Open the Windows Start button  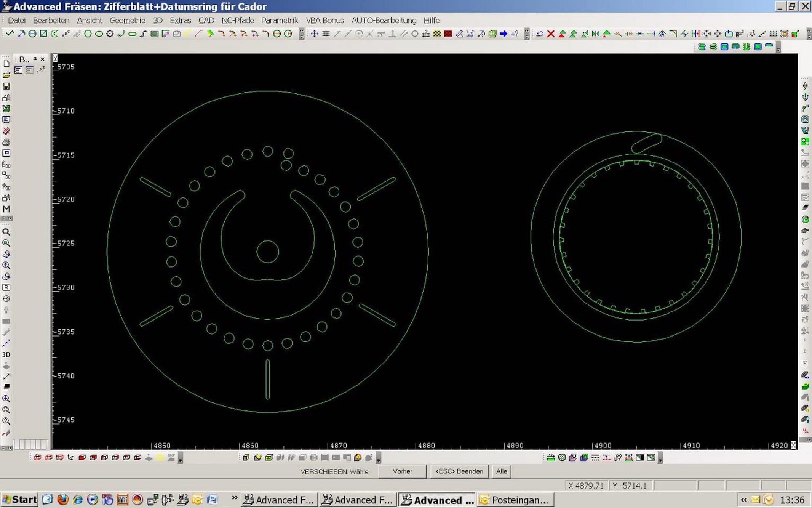click(x=20, y=500)
